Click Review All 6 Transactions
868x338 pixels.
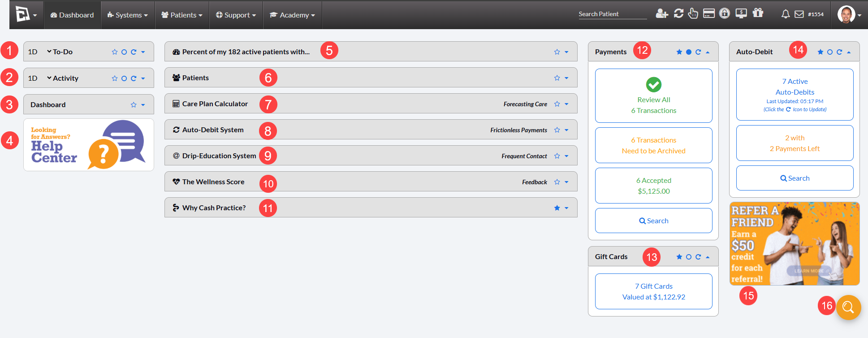coord(653,95)
